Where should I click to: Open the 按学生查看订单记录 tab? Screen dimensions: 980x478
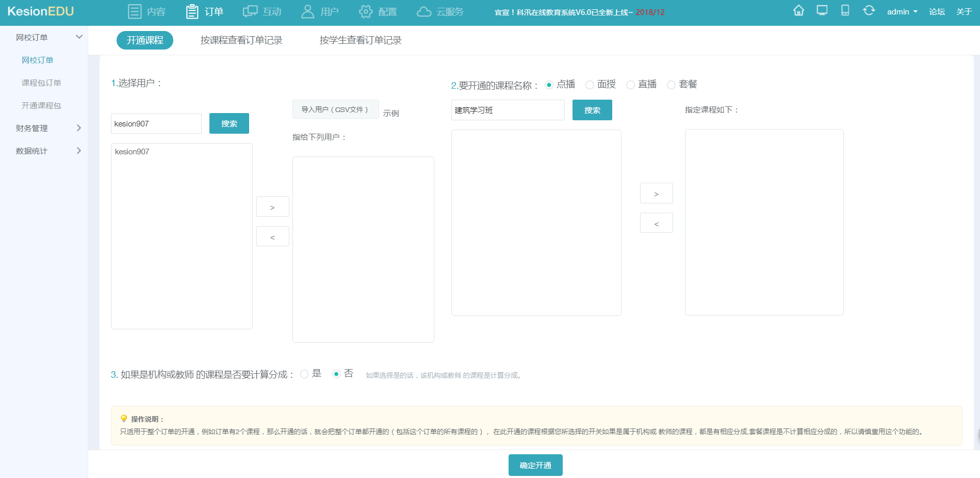click(360, 40)
